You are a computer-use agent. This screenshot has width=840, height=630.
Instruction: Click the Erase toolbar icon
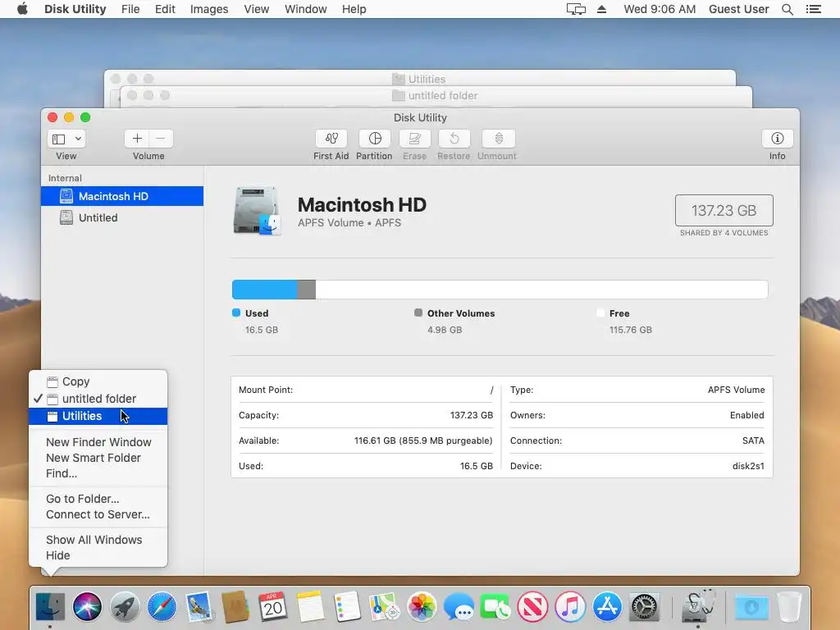click(414, 139)
